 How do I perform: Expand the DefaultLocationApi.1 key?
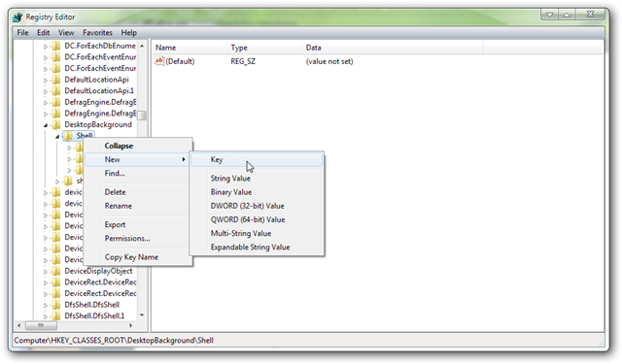[46, 91]
